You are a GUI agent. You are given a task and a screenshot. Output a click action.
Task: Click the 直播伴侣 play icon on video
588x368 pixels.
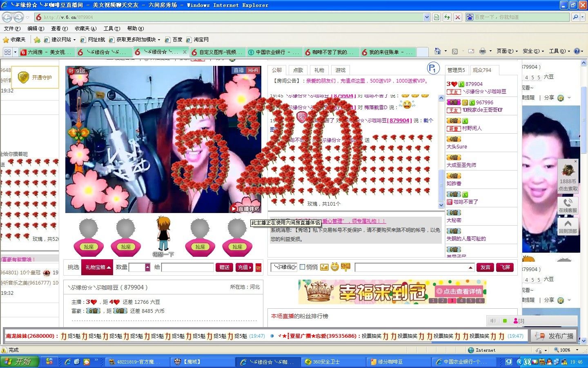(x=234, y=209)
